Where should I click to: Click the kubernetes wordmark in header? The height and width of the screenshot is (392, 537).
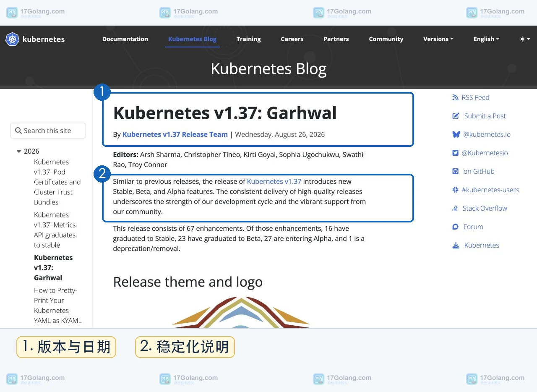click(x=44, y=39)
